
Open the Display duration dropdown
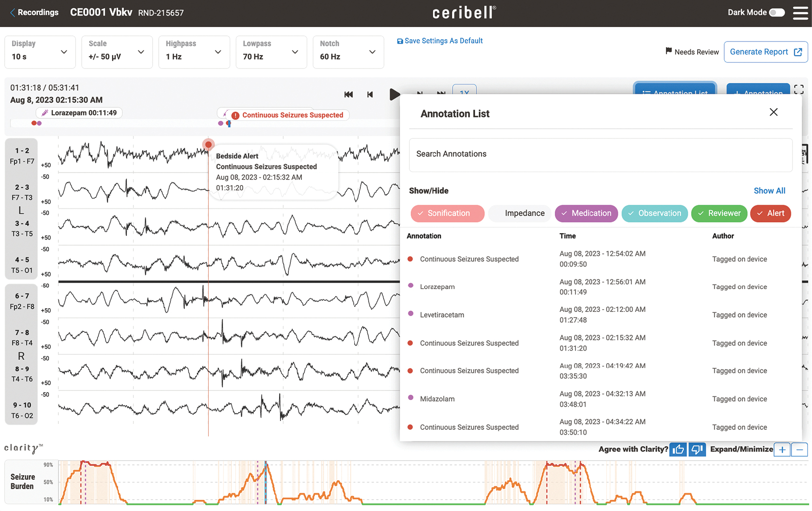tap(40, 52)
